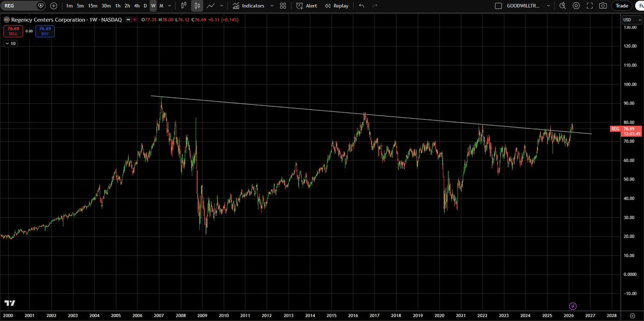The image size is (644, 321).
Task: Click the 2020 year label on time axis
Action: point(439,316)
